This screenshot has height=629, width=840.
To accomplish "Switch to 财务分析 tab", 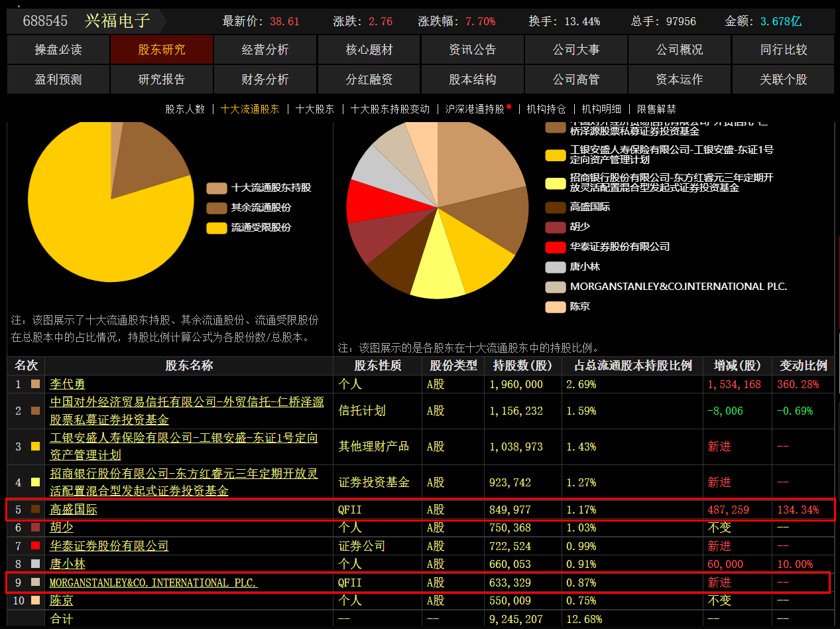I will point(265,80).
